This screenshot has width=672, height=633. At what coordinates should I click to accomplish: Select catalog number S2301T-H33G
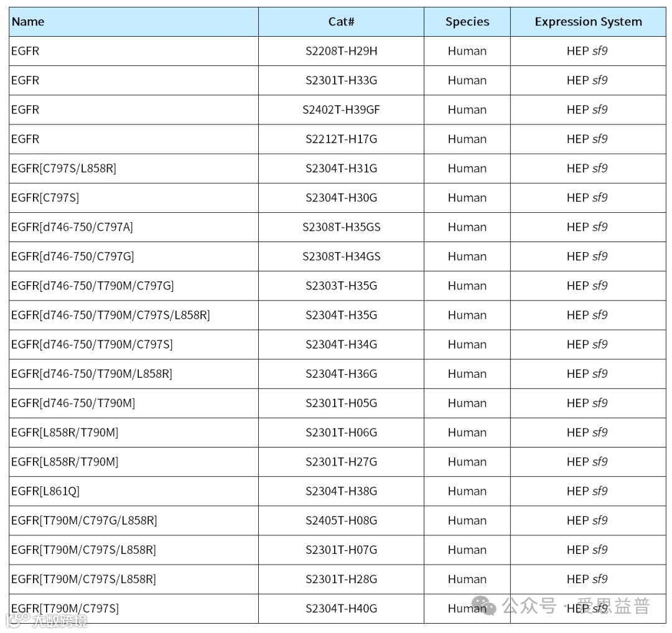click(x=341, y=80)
